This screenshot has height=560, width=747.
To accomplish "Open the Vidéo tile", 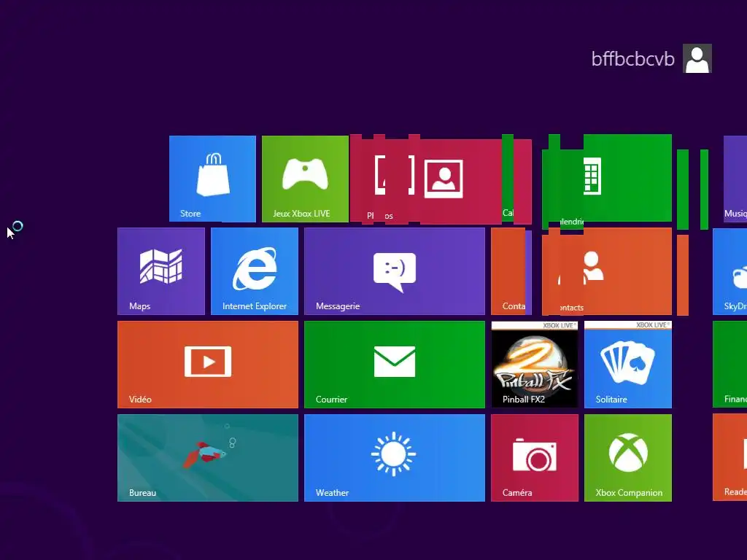I will (x=208, y=365).
